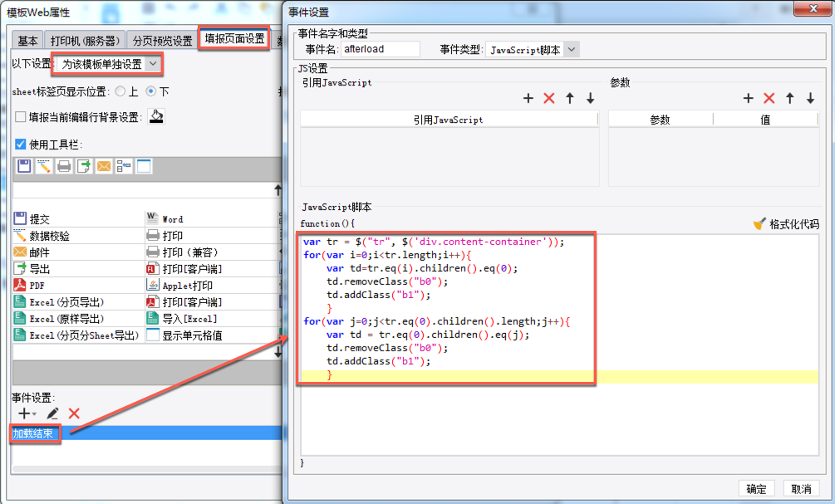This screenshot has width=835, height=504.
Task: Click the blank window icon in toolbar preview
Action: click(144, 166)
